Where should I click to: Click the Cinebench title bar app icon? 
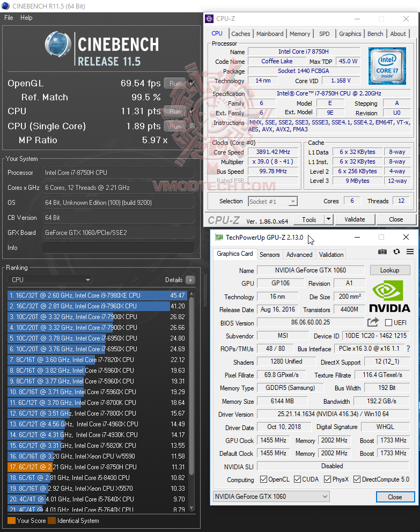(5, 6)
